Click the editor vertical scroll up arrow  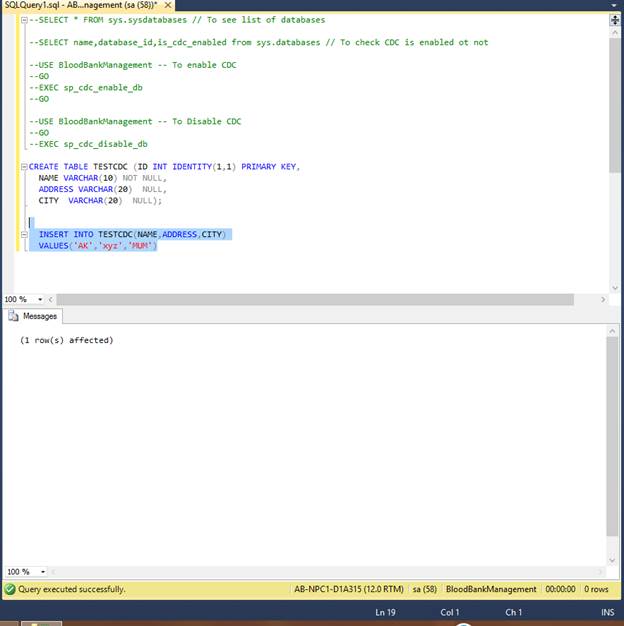click(615, 32)
